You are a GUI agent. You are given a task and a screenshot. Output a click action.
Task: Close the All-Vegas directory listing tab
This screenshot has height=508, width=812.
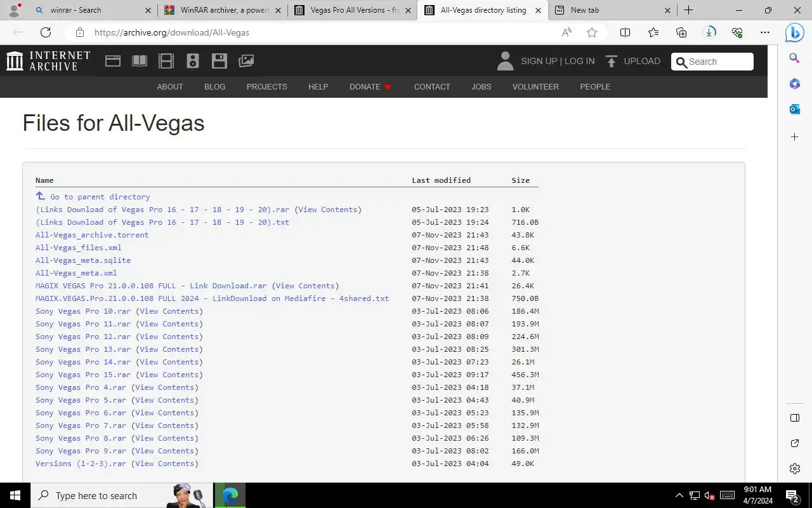[x=538, y=10]
